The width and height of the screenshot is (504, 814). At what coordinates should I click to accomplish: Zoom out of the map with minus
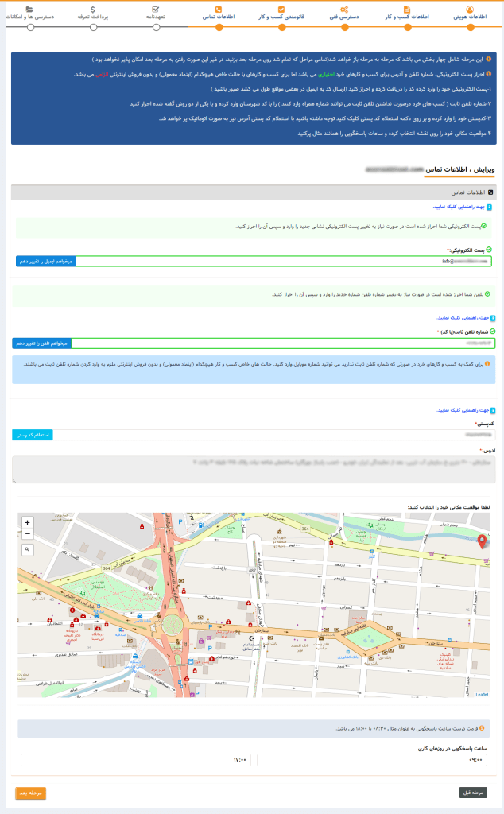[28, 533]
